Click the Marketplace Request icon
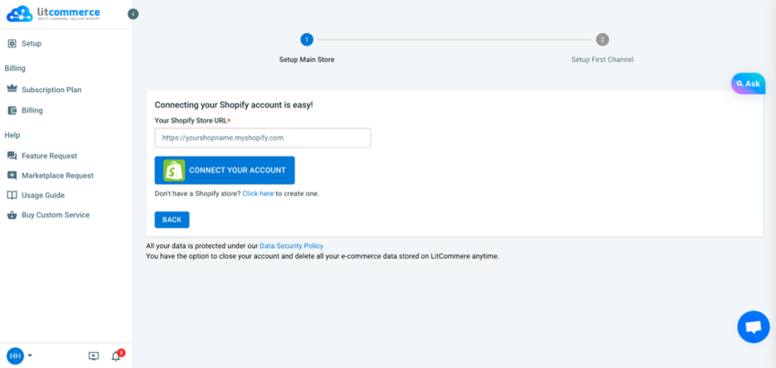The width and height of the screenshot is (776, 368). pyautogui.click(x=12, y=176)
